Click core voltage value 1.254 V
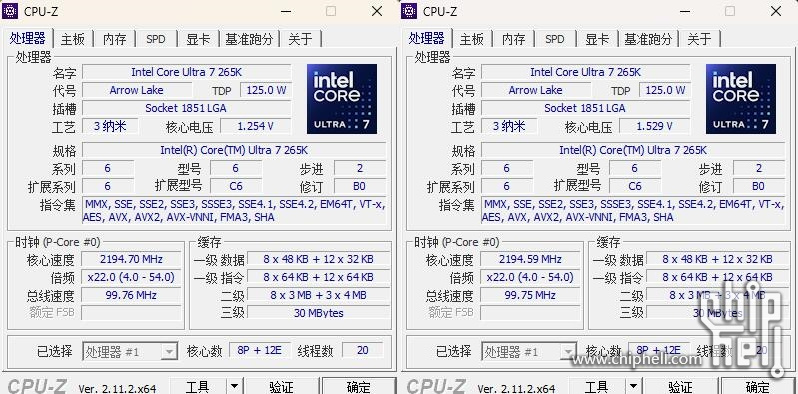This screenshot has width=798, height=394. (255, 126)
